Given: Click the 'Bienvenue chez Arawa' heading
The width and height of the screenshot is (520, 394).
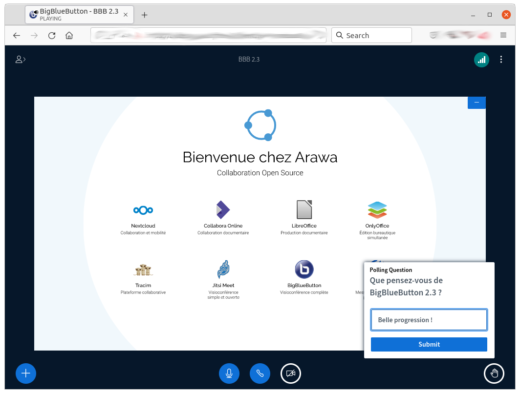Looking at the screenshot, I should coord(260,157).
